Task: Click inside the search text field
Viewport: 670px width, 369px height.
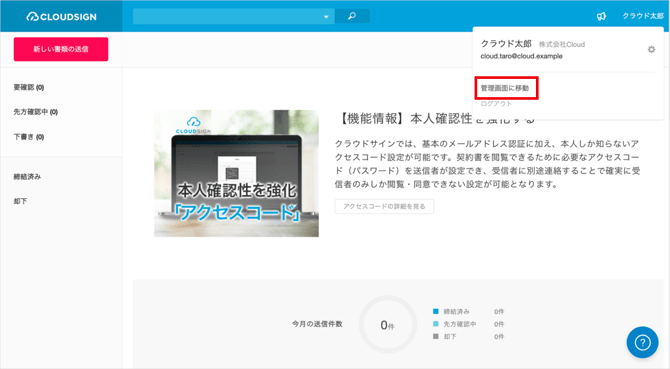Action: pos(227,16)
